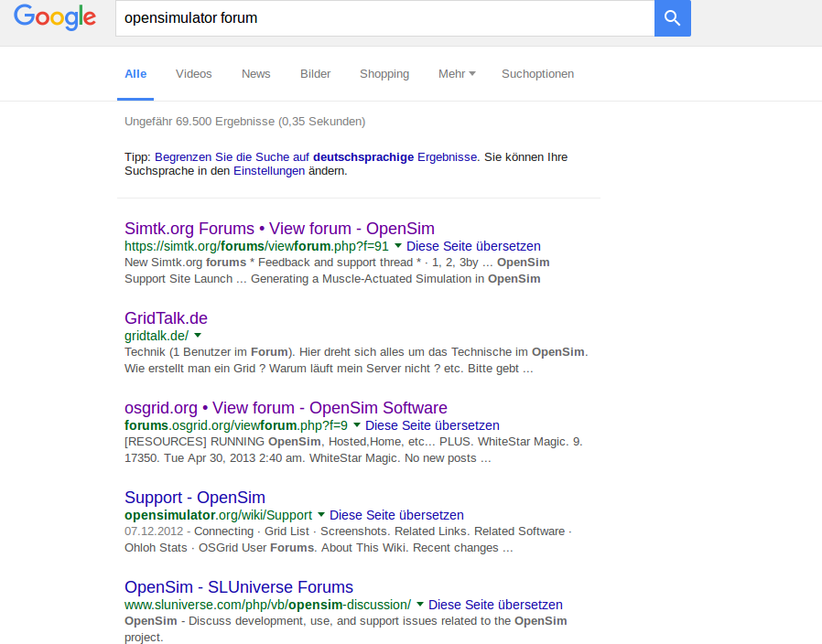This screenshot has height=644, width=822.
Task: Open 'osgrid.org • View forum - OpenSim Software' result
Action: (x=286, y=408)
